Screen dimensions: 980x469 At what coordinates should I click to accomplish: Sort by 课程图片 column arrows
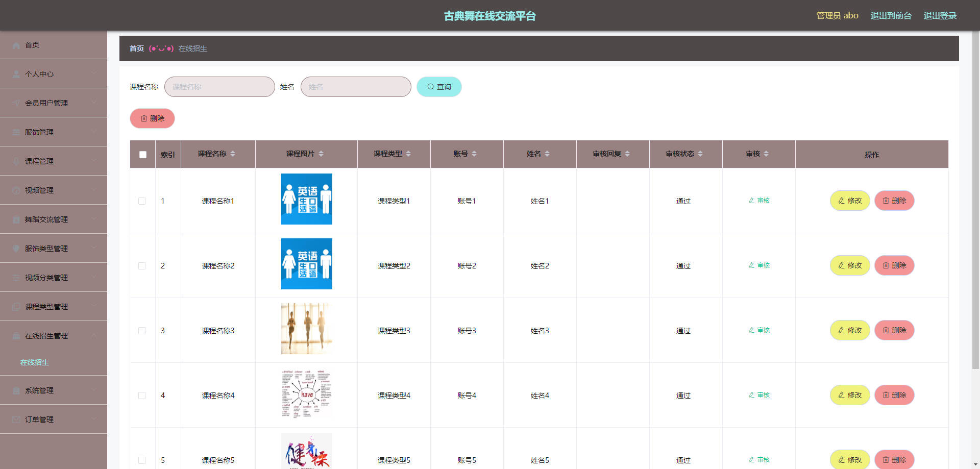pyautogui.click(x=321, y=154)
